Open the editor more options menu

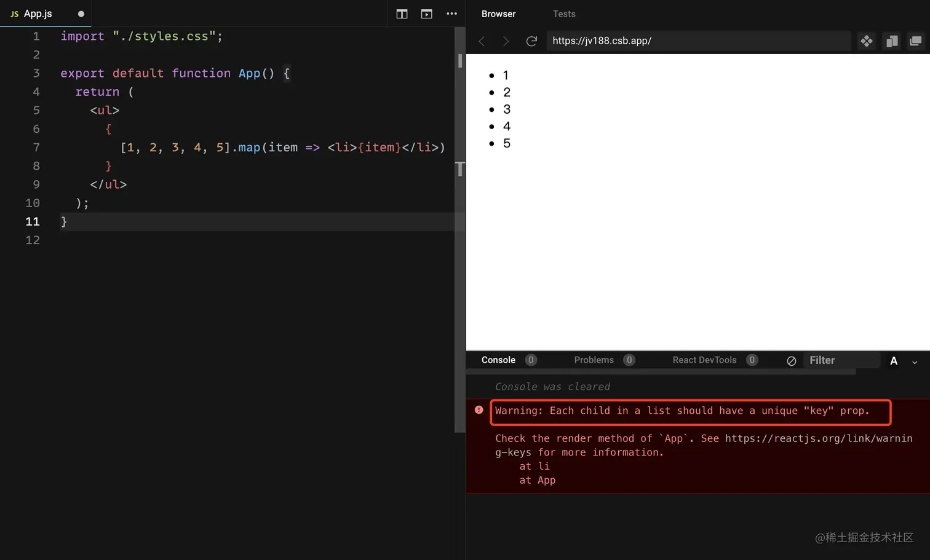pyautogui.click(x=451, y=14)
